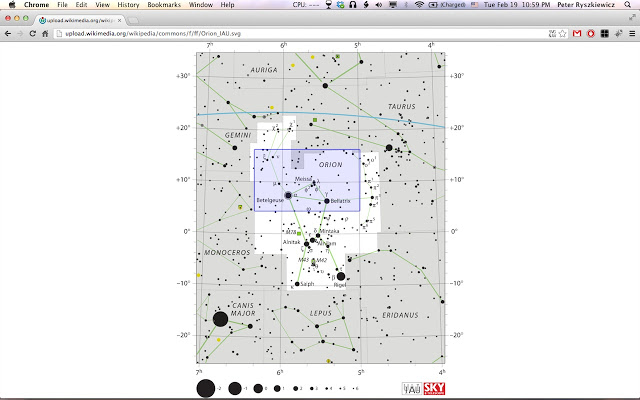
Task: Click the SKY logo below chart
Action: 434,389
